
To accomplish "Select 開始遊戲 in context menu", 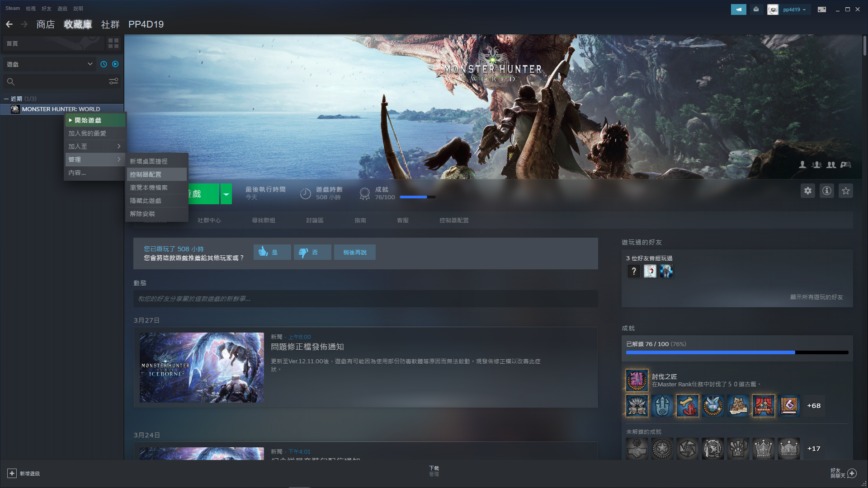I will point(95,120).
